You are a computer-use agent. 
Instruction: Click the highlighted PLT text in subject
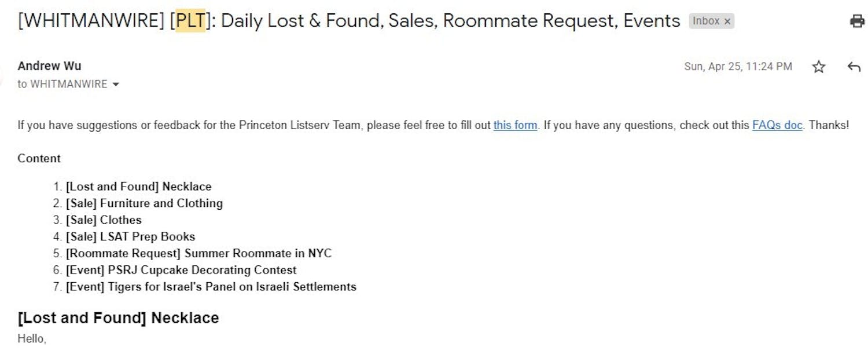pyautogui.click(x=190, y=21)
